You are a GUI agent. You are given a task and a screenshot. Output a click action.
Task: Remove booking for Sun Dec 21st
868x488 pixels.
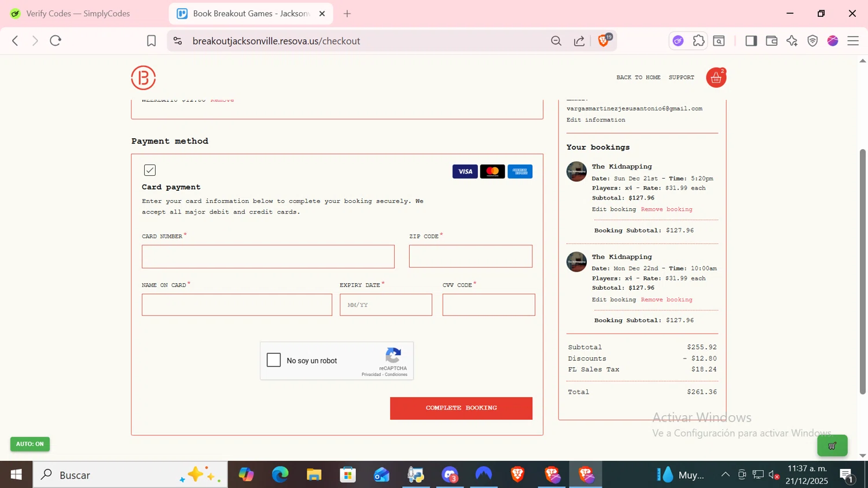click(667, 209)
